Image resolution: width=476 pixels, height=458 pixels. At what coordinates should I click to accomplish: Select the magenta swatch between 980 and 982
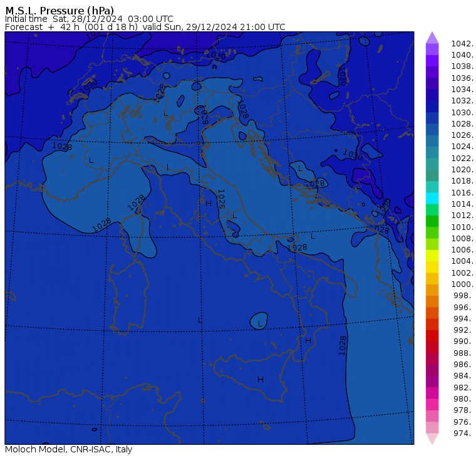coord(432,393)
